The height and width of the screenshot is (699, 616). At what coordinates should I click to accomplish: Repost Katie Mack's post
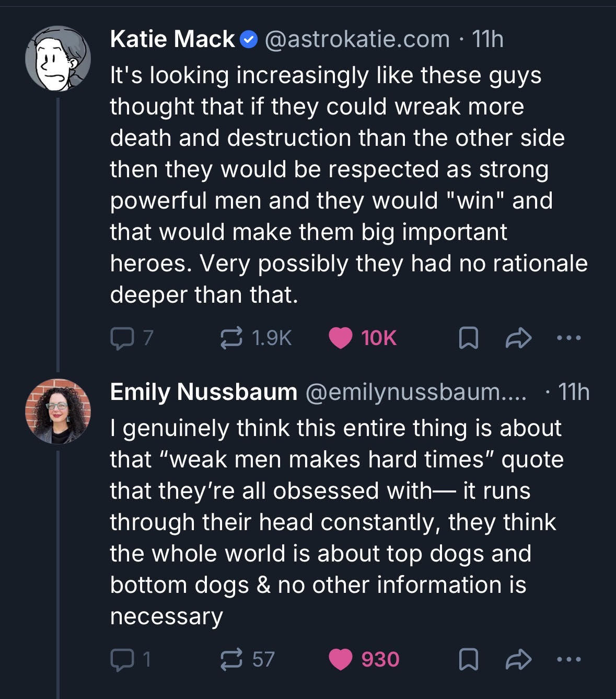click(x=231, y=338)
